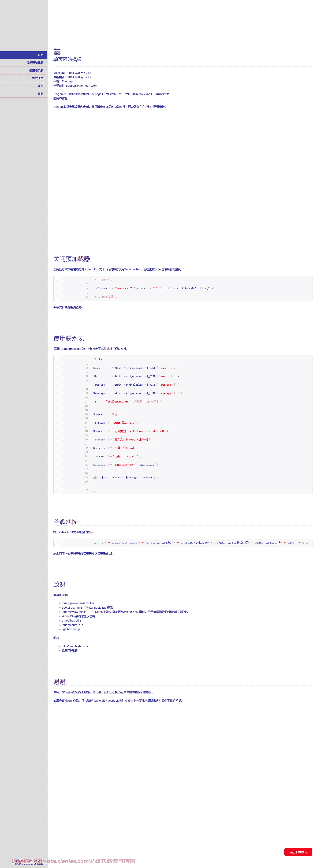The image size is (317, 868).
Task: Click the google-map div code line
Action: click(x=201, y=543)
